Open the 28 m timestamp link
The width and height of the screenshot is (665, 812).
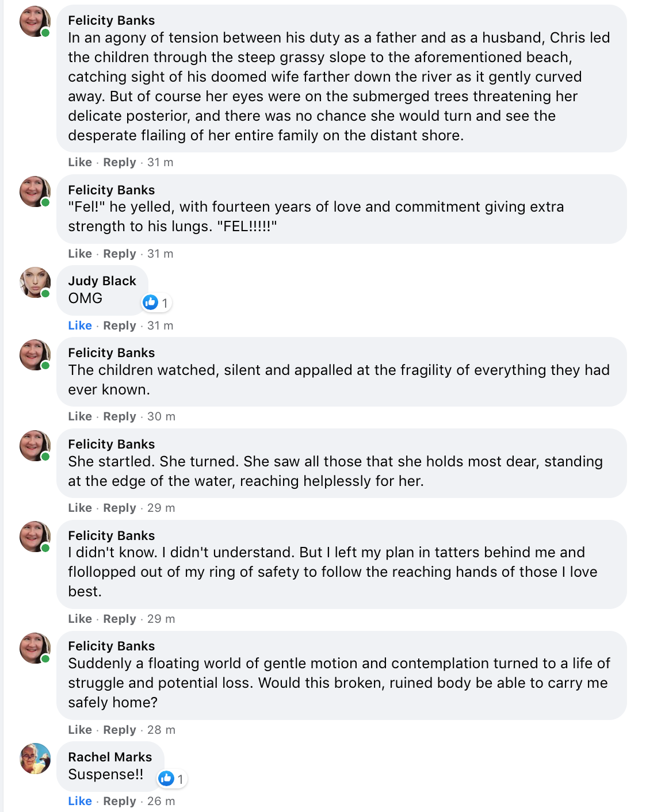point(161,730)
